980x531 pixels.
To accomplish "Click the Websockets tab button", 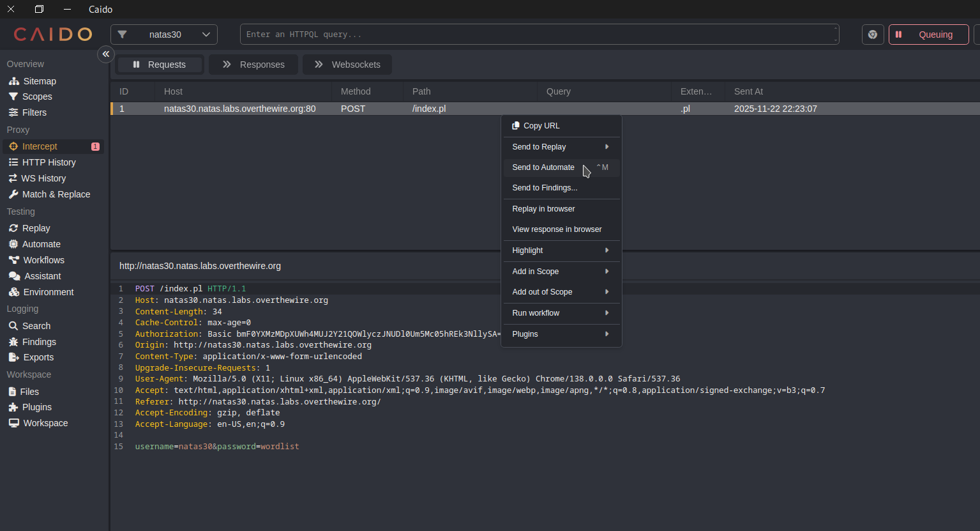I will pyautogui.click(x=347, y=65).
